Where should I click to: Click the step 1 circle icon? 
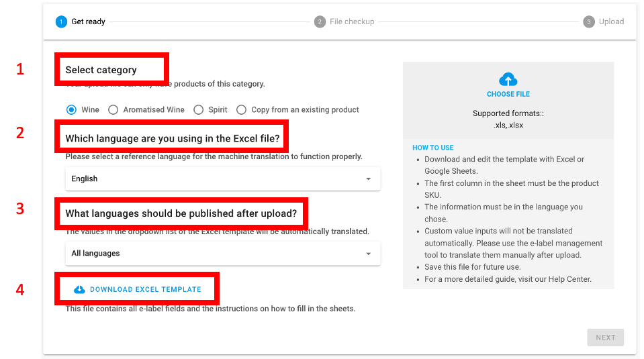click(62, 21)
